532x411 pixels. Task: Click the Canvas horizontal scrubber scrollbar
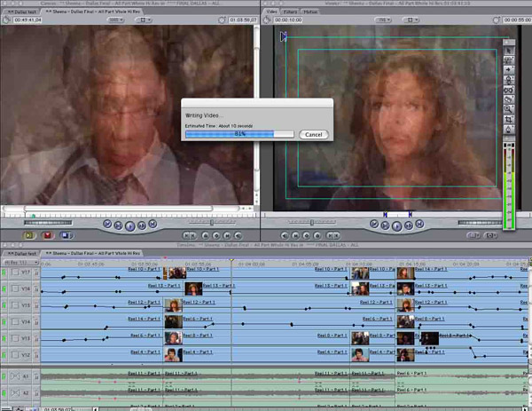[119, 209]
